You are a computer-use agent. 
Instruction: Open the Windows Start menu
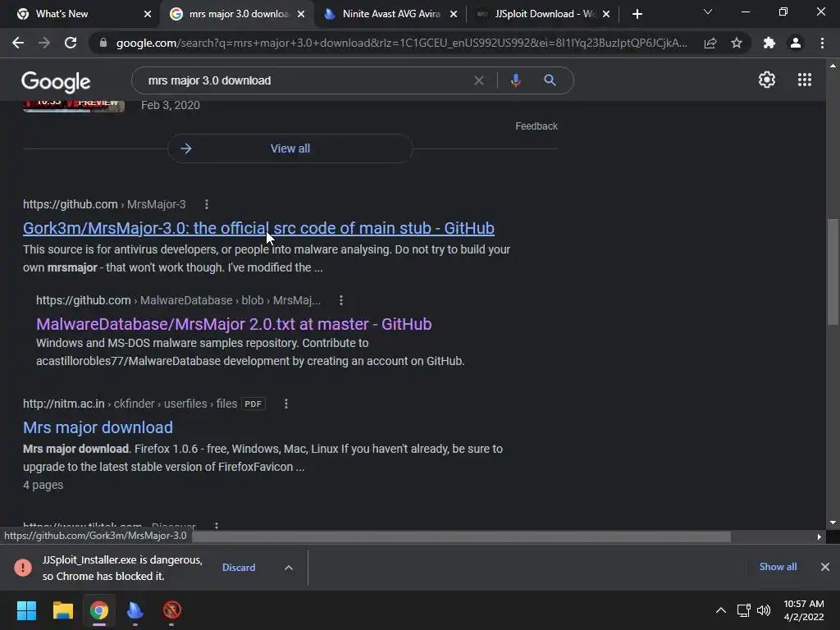point(26,610)
